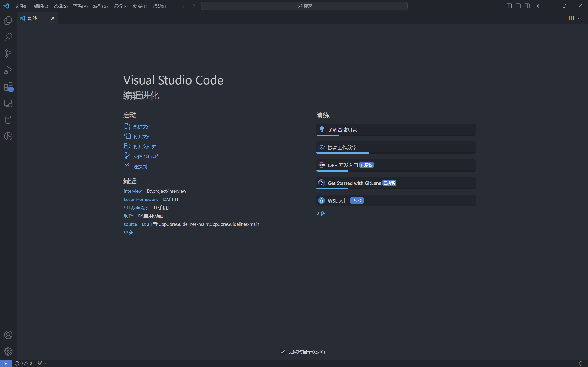Click the D:\project\interview path text
The height and width of the screenshot is (367, 588).
click(x=167, y=191)
